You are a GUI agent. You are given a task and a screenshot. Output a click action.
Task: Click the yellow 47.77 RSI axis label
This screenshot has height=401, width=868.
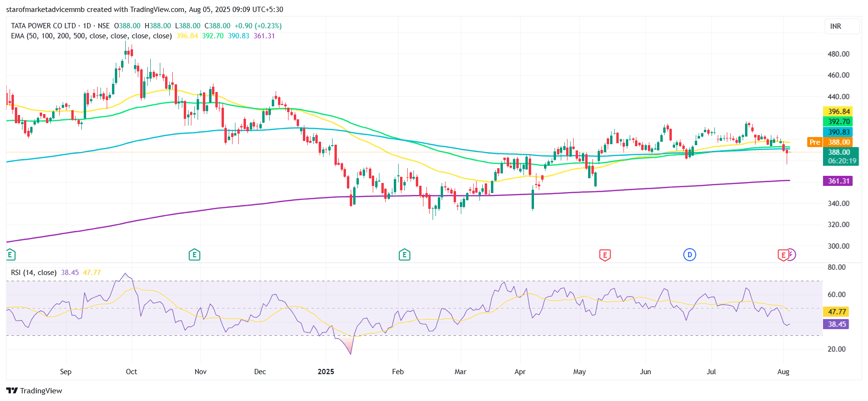tap(837, 312)
